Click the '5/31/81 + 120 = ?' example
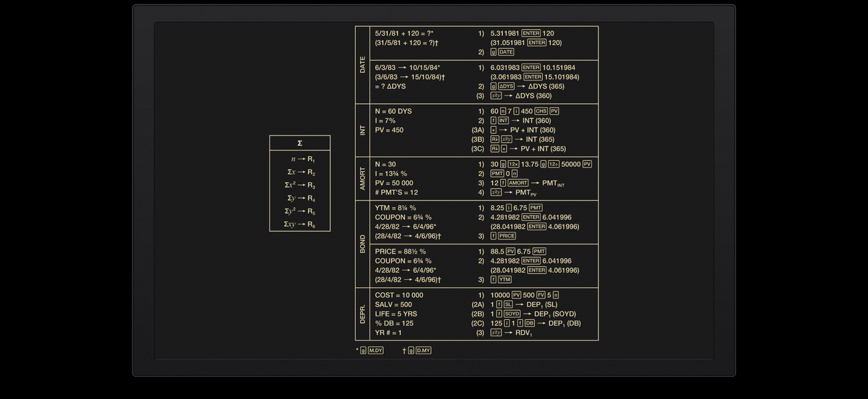868x399 pixels. tap(404, 33)
